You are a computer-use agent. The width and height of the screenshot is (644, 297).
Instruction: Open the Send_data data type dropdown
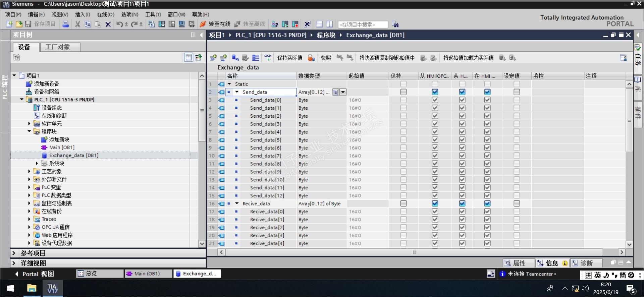click(343, 92)
